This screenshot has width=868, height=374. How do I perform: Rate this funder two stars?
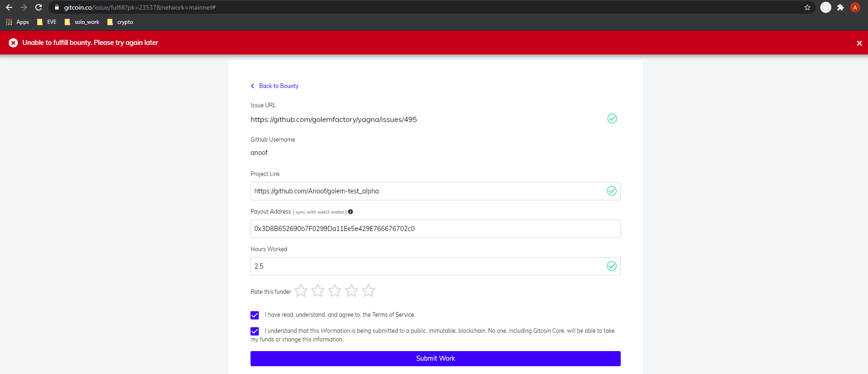point(318,291)
